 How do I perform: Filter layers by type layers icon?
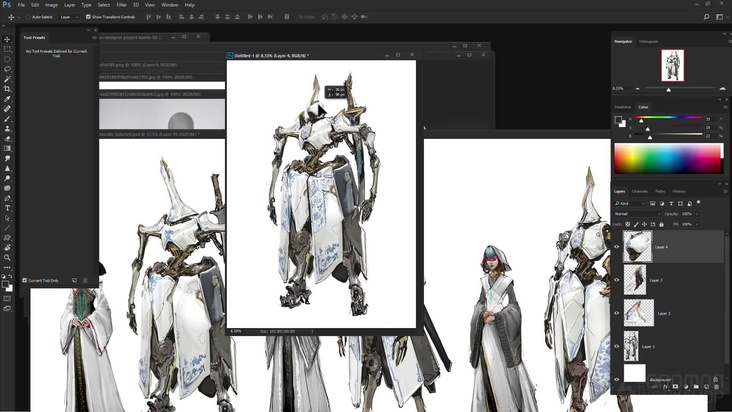[x=671, y=203]
